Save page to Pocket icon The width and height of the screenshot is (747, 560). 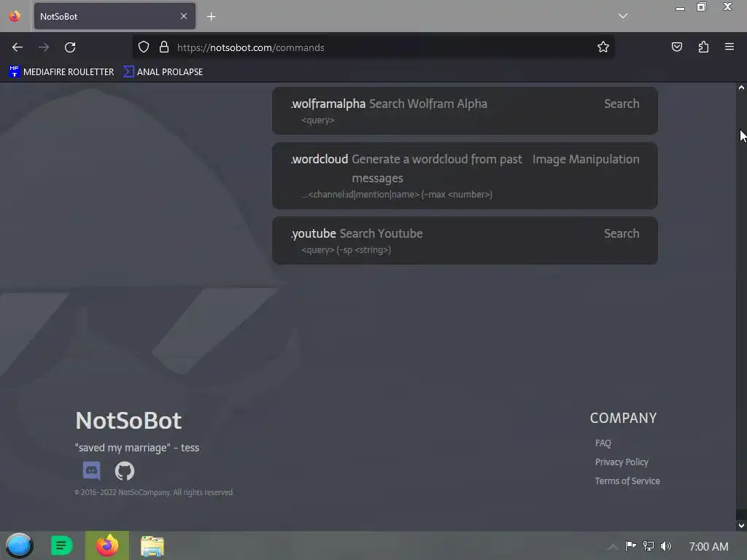[676, 47]
